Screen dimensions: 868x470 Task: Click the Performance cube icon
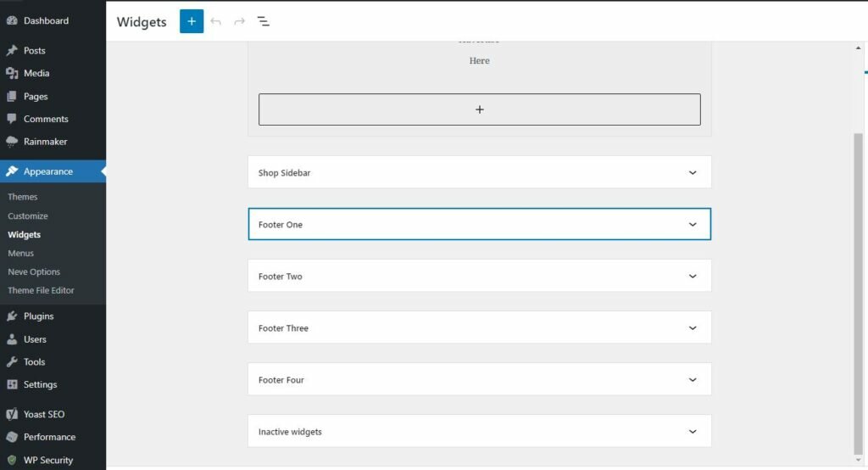pyautogui.click(x=12, y=437)
